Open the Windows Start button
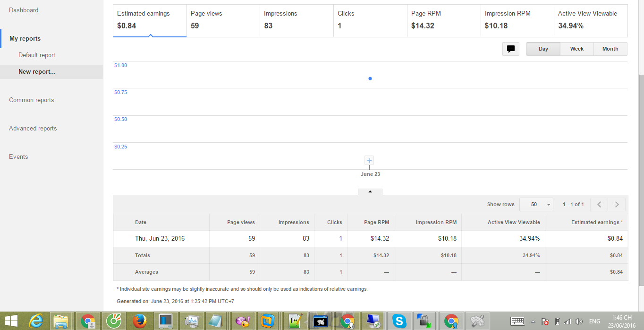 coord(10,321)
